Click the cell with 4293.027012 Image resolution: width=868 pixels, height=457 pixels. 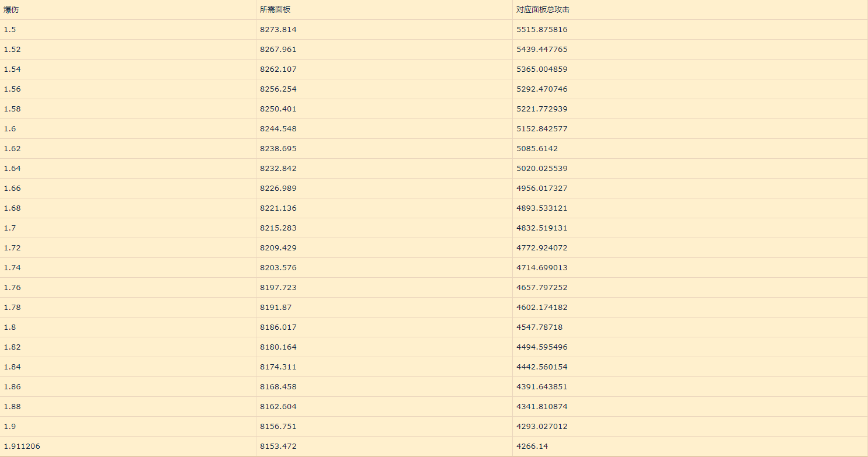point(690,426)
